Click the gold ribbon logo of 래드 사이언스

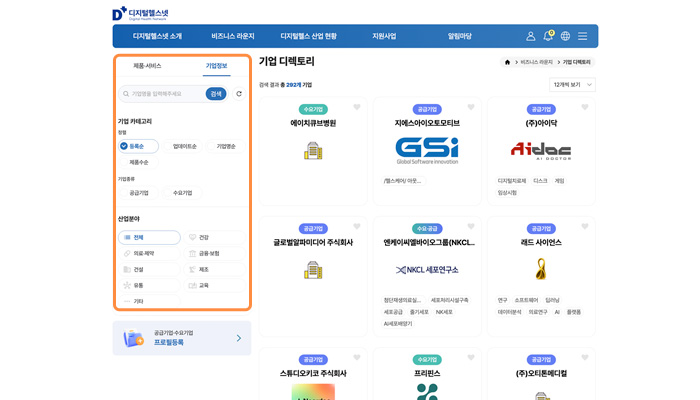pyautogui.click(x=541, y=269)
